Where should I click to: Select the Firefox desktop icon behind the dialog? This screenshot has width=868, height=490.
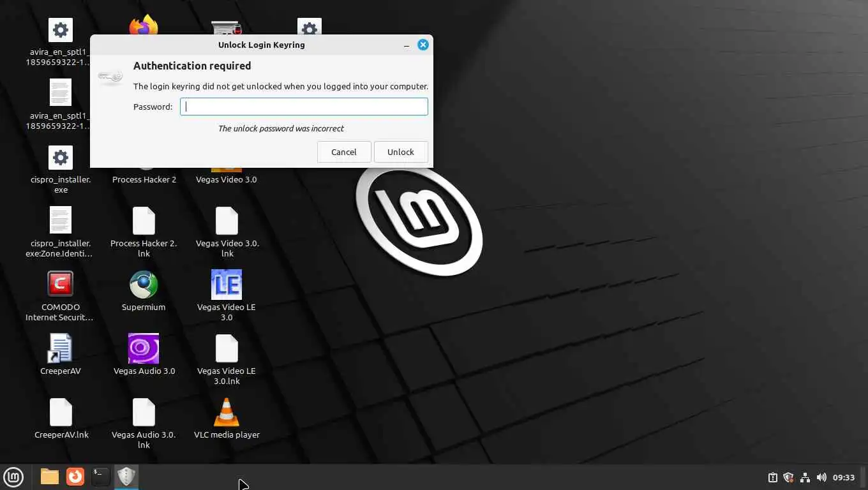[144, 24]
